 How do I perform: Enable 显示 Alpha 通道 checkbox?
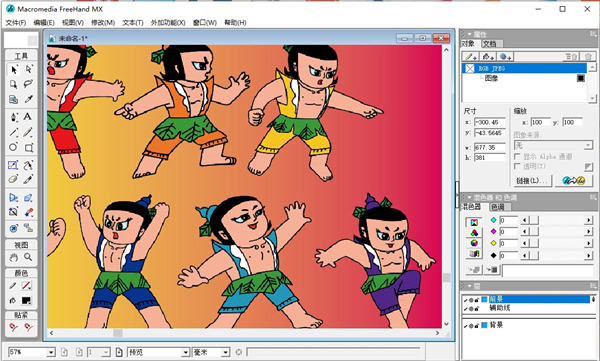click(517, 156)
